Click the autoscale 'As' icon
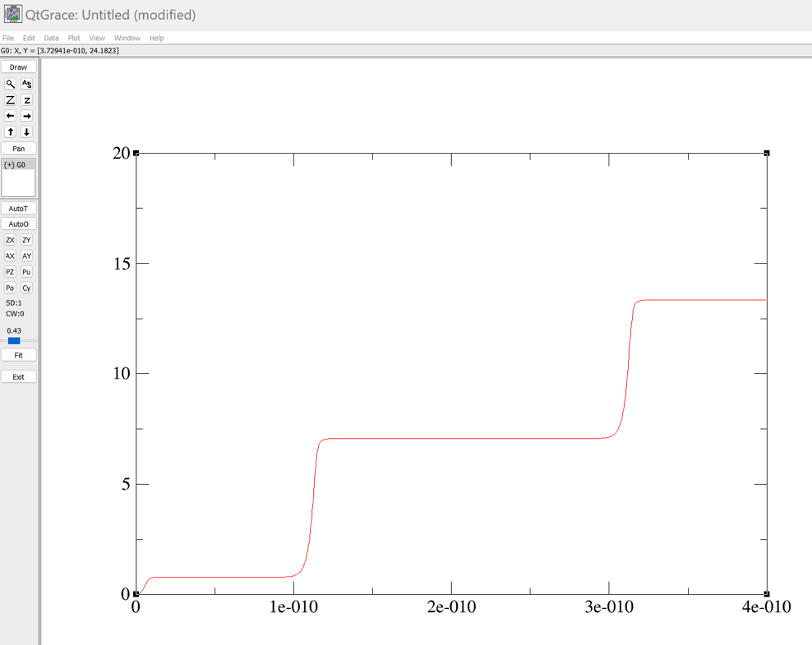812x645 pixels. 26,84
